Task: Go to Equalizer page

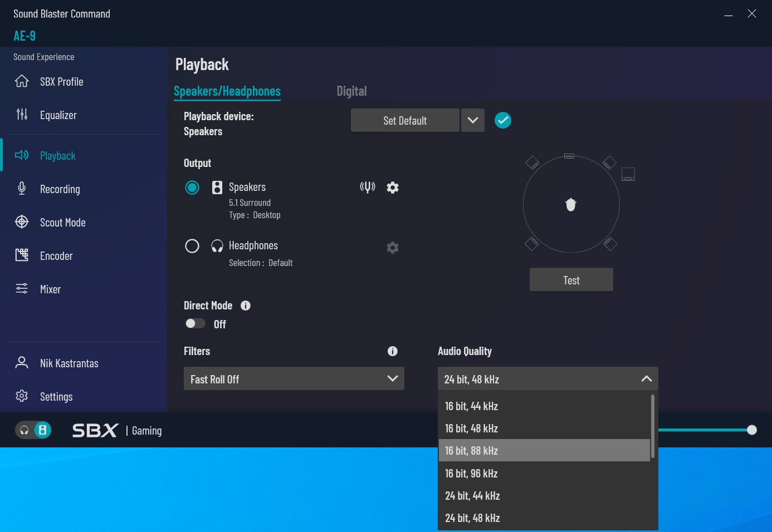Action: click(x=58, y=115)
